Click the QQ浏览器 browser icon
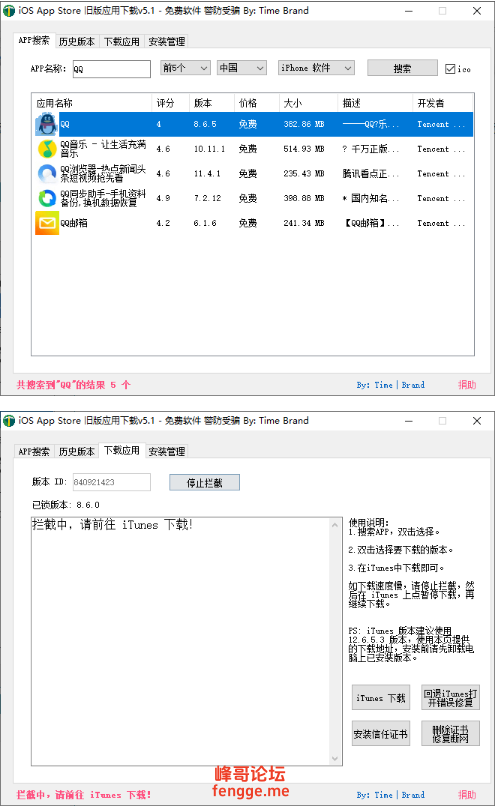The height and width of the screenshot is (806, 496). [x=47, y=174]
